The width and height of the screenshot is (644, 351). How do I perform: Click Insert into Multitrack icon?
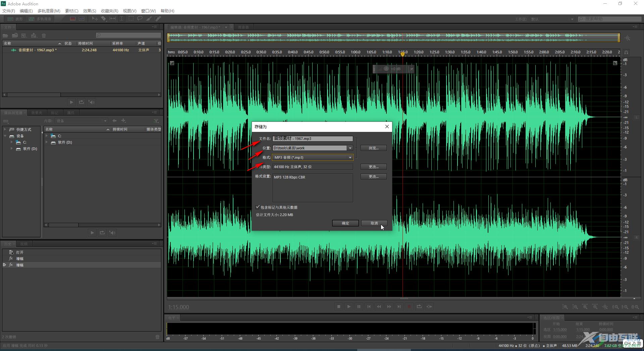point(34,36)
